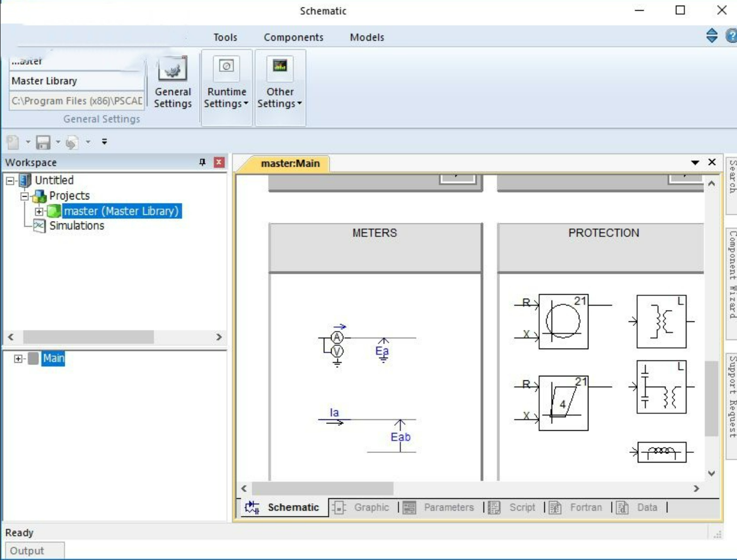
Task: Switch to the Fortran view tab
Action: click(576, 507)
